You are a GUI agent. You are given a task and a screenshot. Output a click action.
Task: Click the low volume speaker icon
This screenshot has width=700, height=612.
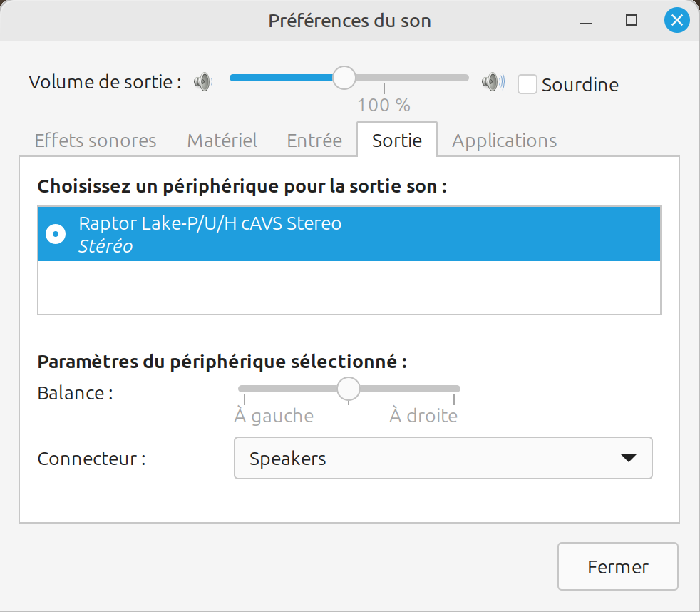(203, 82)
